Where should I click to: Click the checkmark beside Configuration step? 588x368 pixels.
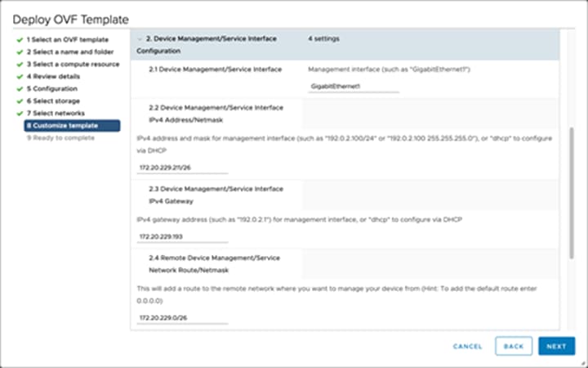point(18,88)
